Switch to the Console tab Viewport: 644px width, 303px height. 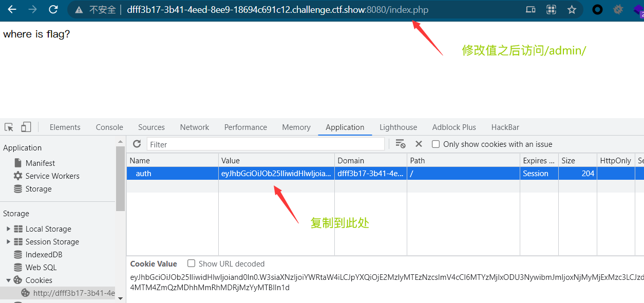[x=109, y=127]
